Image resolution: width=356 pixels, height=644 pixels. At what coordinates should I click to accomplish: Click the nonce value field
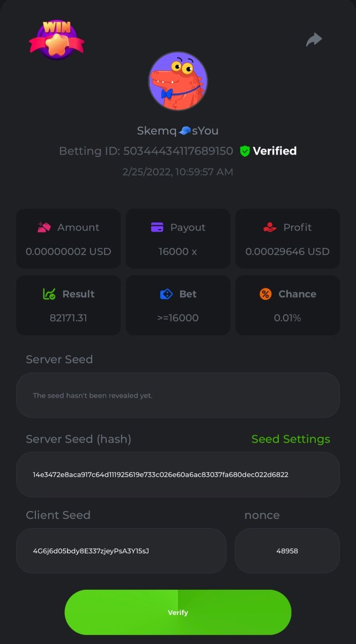click(x=287, y=551)
